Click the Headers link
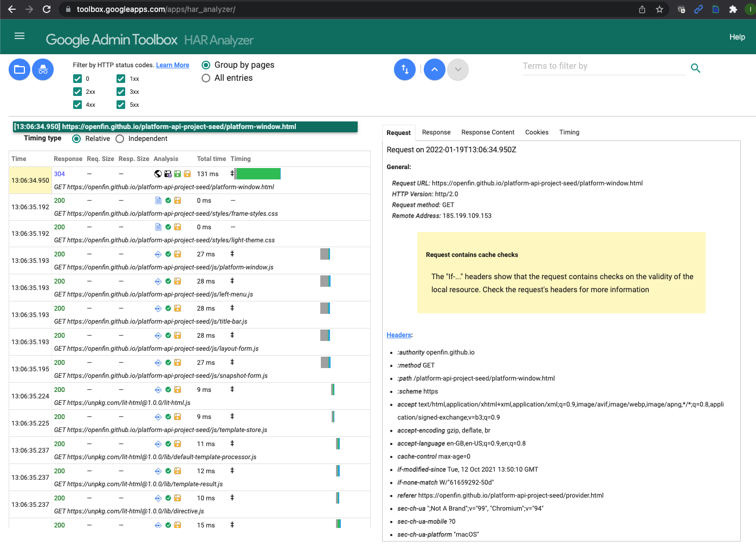This screenshot has height=554, width=756. pyautogui.click(x=399, y=335)
